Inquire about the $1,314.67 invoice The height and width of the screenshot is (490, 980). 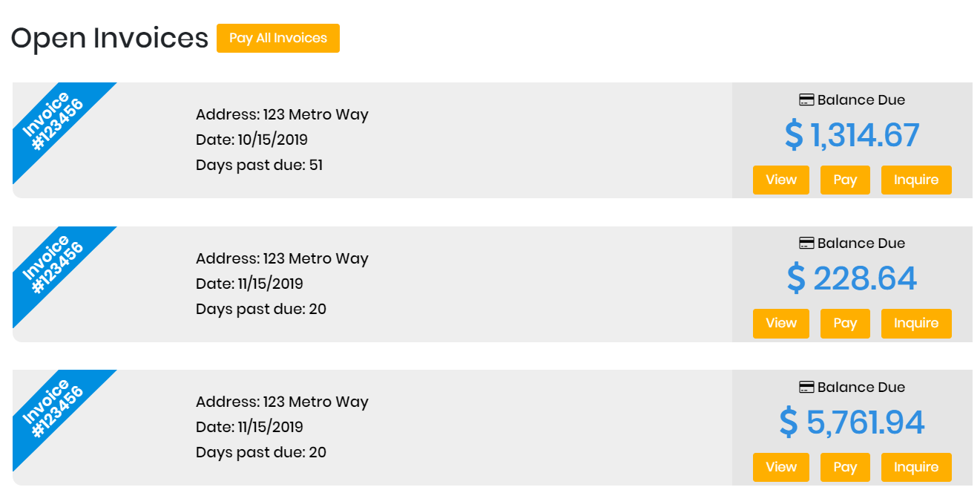(916, 180)
